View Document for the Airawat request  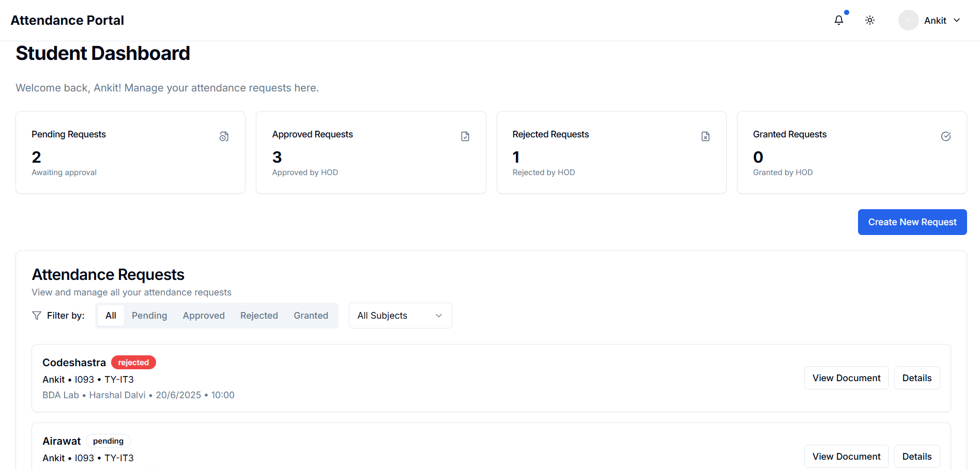click(x=846, y=457)
